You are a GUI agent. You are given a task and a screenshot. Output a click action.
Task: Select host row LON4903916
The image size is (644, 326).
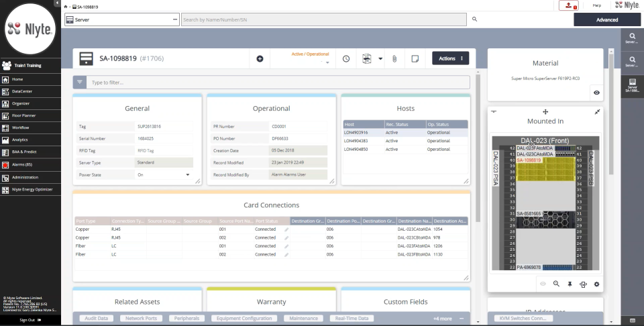click(x=405, y=133)
